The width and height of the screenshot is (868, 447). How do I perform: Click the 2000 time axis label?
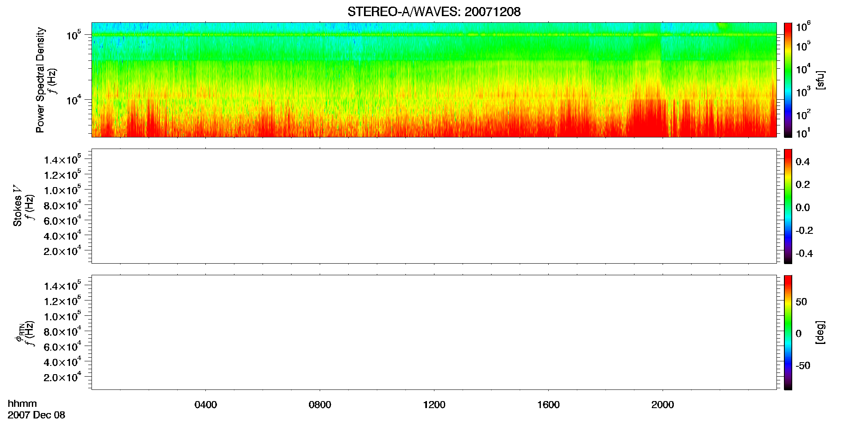(663, 405)
